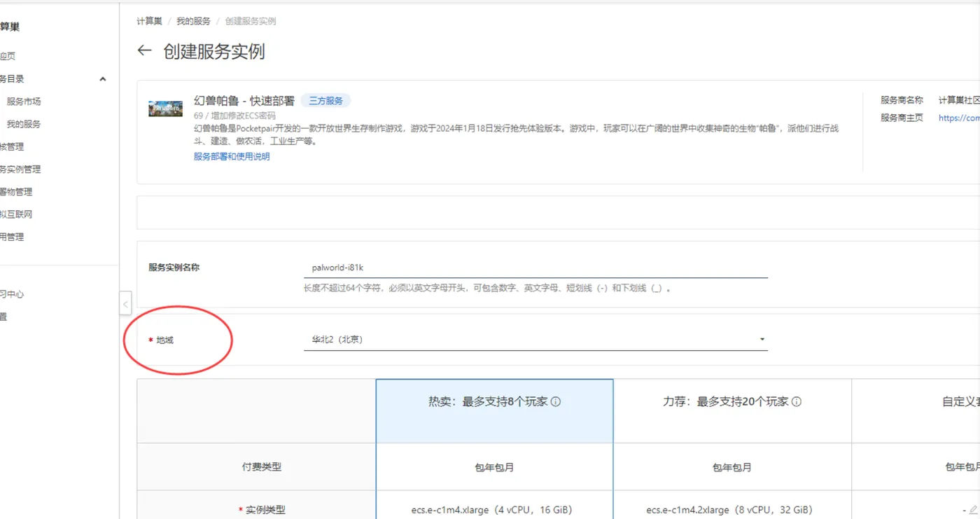Open the 地域 region dropdown 华北2（北京）
This screenshot has height=519, width=980.
[x=535, y=340]
